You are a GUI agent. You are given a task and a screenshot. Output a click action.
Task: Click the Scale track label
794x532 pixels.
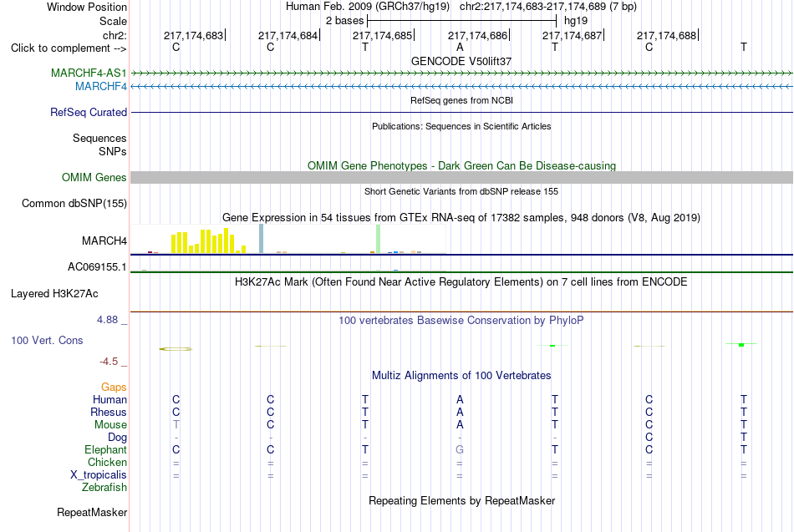click(x=114, y=21)
